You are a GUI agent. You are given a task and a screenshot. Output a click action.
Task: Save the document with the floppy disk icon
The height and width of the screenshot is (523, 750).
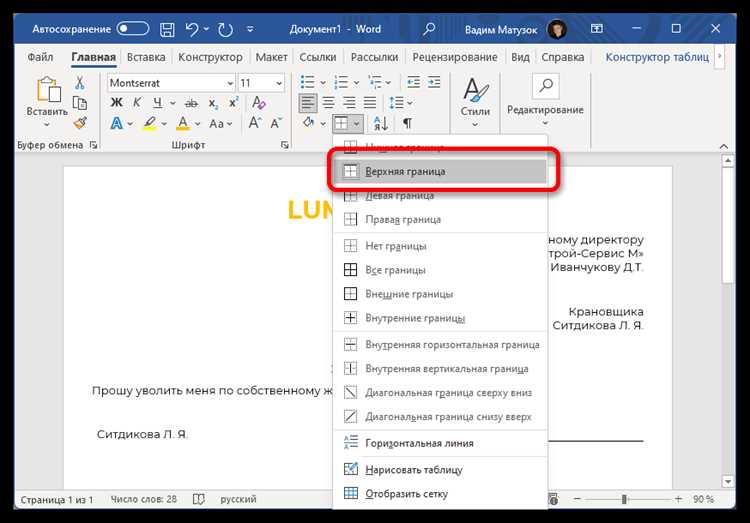coord(167,29)
